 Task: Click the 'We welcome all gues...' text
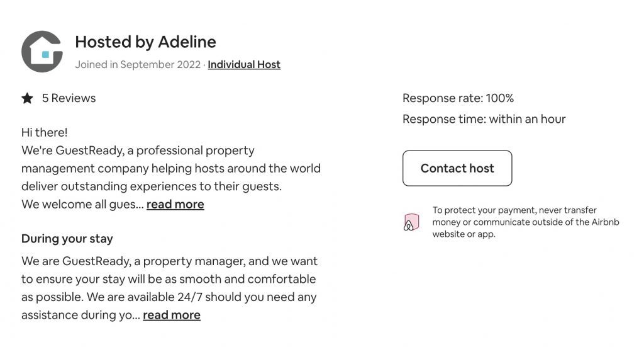click(x=82, y=204)
